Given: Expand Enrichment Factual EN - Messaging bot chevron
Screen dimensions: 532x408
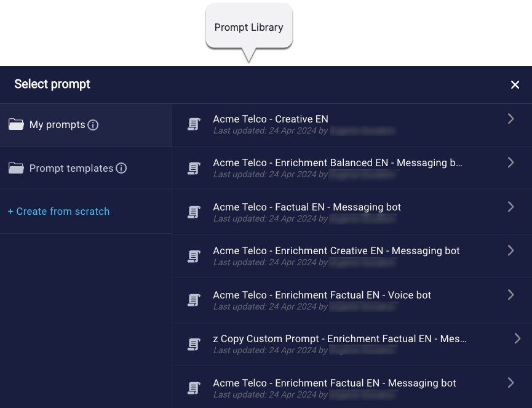Looking at the screenshot, I should 510,383.
